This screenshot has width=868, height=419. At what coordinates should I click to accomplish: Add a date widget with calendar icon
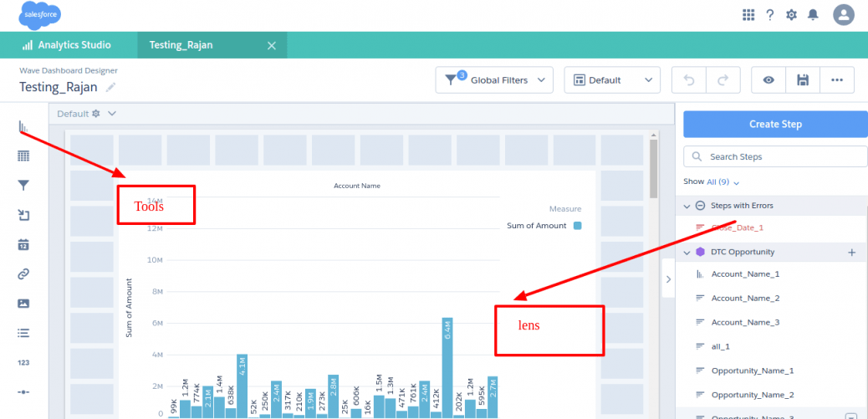click(x=23, y=245)
